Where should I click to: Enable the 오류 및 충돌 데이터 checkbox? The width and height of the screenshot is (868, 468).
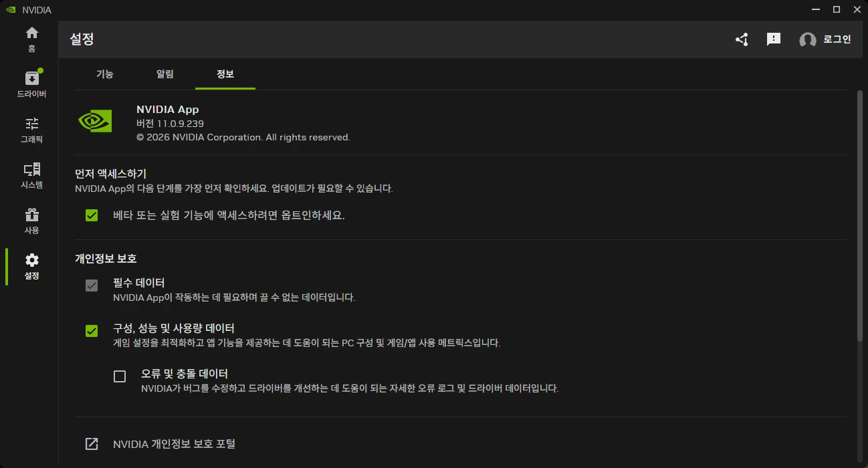[120, 376]
